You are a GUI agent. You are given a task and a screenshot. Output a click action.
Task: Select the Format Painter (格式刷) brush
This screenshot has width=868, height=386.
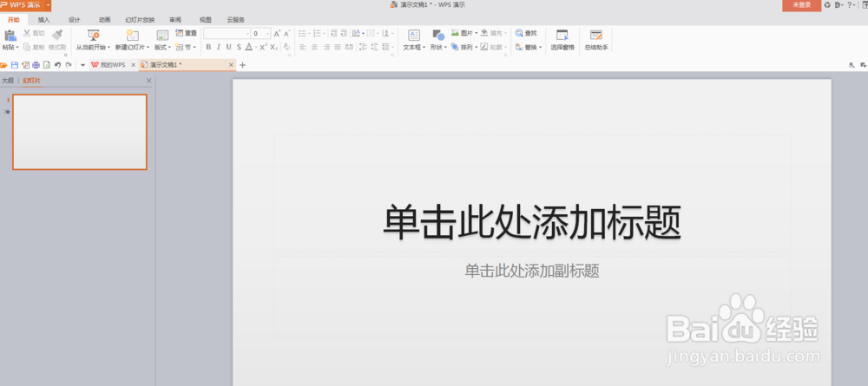[57, 36]
